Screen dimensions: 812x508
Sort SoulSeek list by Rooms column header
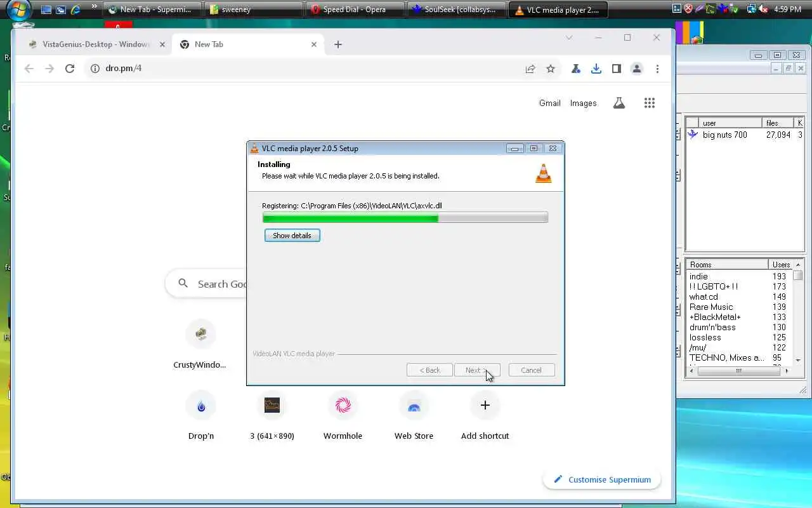(727, 265)
